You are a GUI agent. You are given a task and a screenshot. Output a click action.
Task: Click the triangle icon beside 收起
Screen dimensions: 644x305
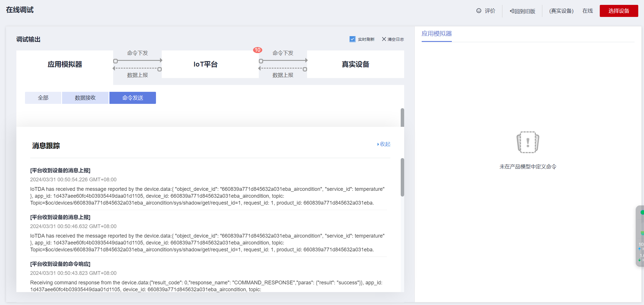[x=378, y=144]
